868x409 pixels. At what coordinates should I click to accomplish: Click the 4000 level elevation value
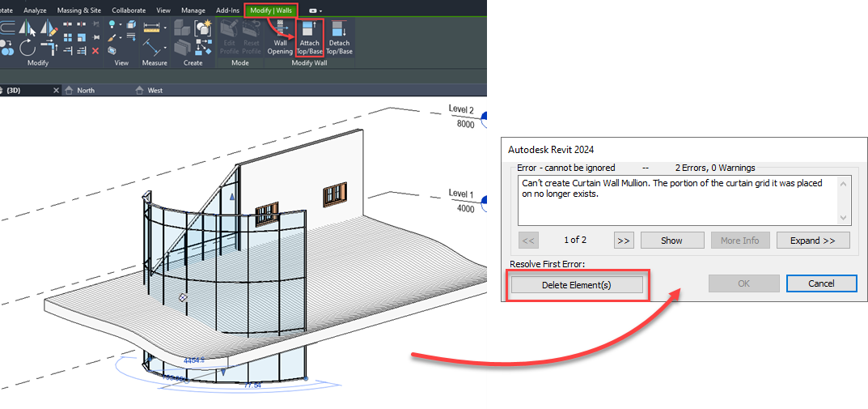466,209
